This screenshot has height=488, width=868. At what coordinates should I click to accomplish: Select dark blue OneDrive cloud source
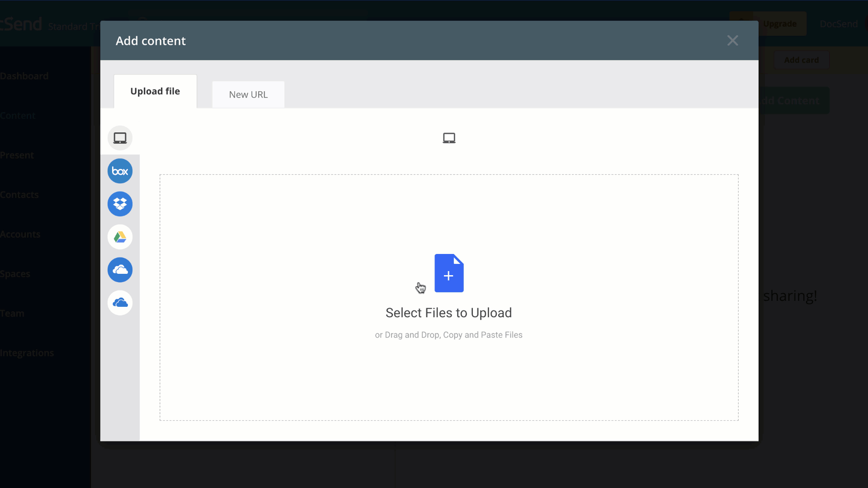tap(120, 270)
